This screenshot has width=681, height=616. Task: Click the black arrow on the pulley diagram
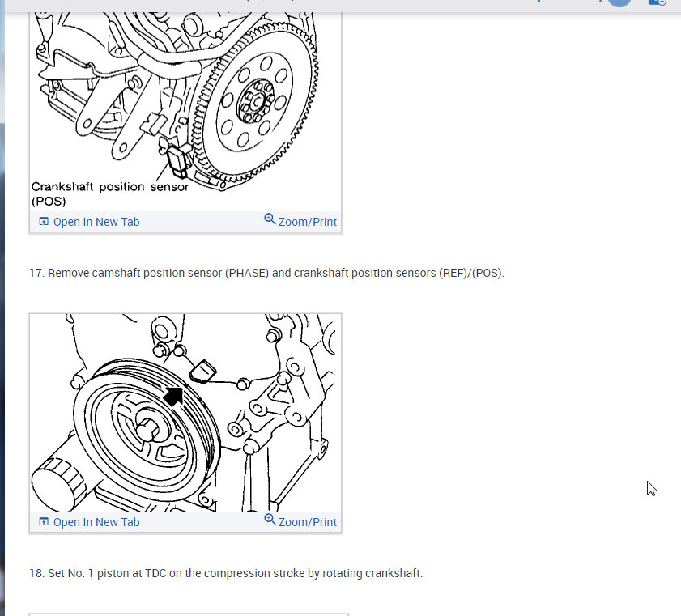pos(174,397)
